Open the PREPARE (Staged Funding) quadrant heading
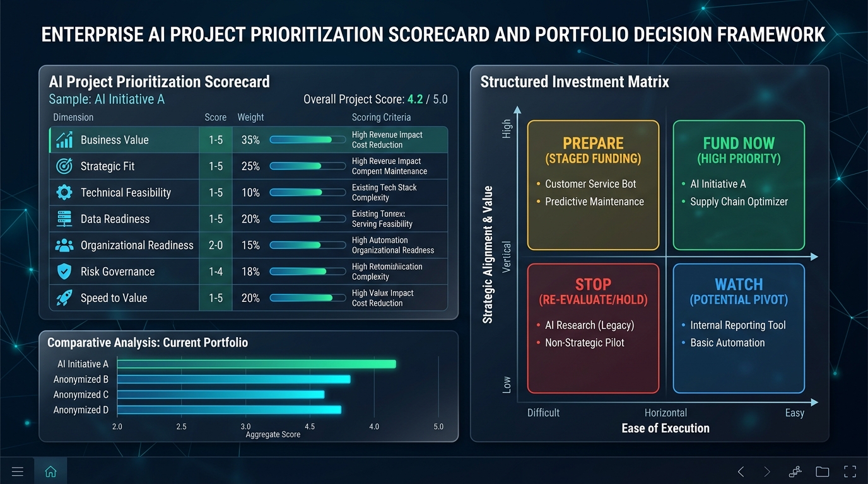This screenshot has width=868, height=484. pyautogui.click(x=593, y=151)
